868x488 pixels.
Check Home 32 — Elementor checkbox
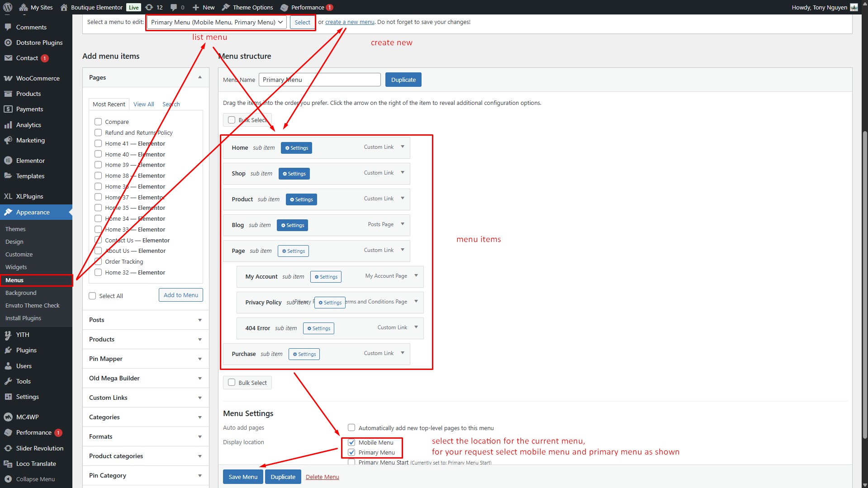tap(98, 272)
